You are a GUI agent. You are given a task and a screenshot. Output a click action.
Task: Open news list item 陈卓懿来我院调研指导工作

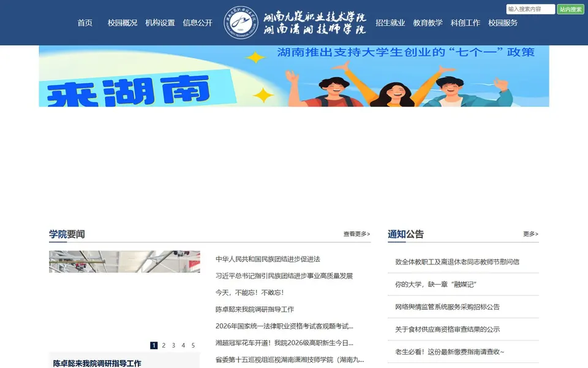pyautogui.click(x=255, y=309)
